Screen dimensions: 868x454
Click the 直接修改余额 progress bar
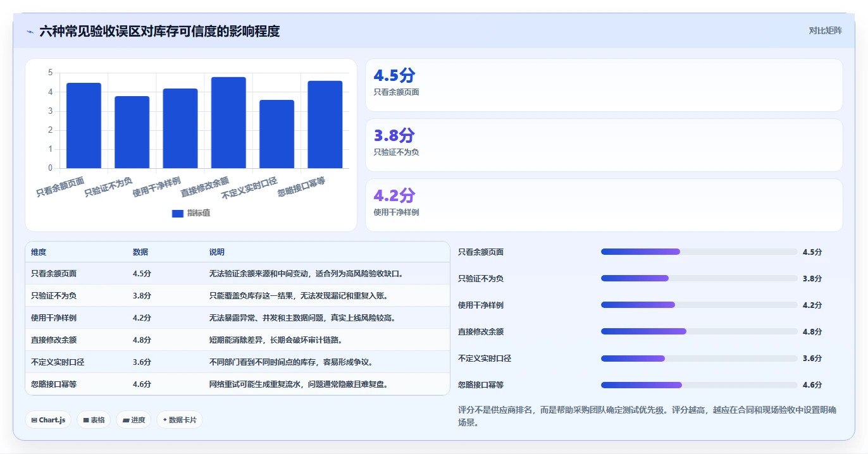click(699, 331)
